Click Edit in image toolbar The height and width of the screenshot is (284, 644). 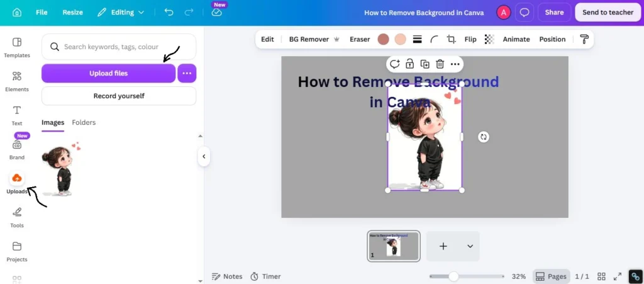(x=267, y=40)
